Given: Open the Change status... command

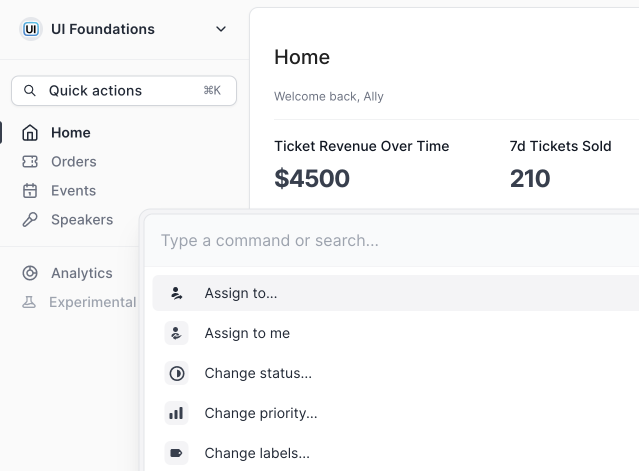Looking at the screenshot, I should point(258,374).
